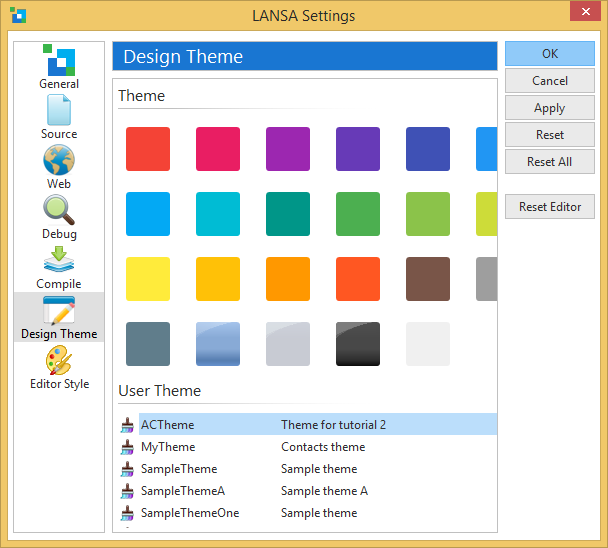Choose the purple theme swatch
Image resolution: width=608 pixels, height=548 pixels.
click(x=288, y=149)
